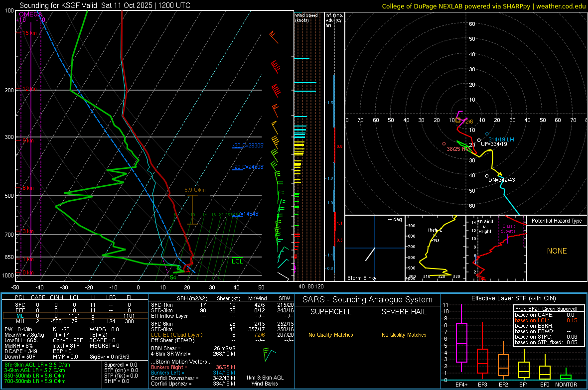Click the 'BRN Shear' value line

[x=193, y=348]
